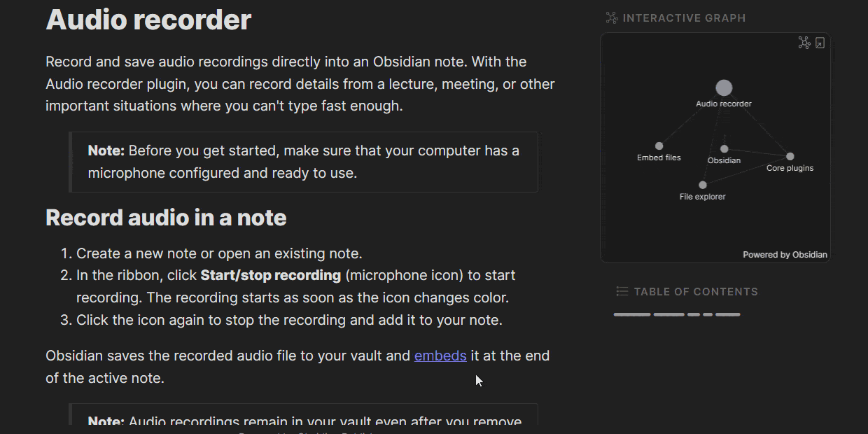Click the microphone note callout box

[303, 162]
